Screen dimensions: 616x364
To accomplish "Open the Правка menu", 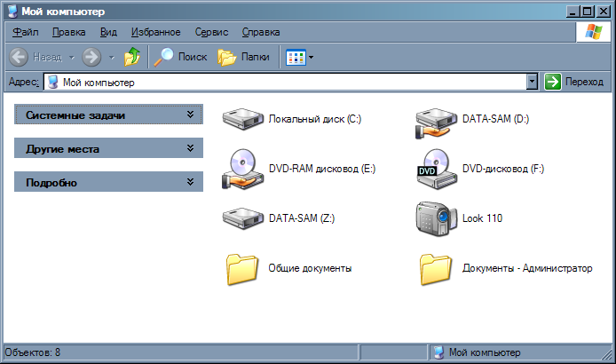I will (x=68, y=32).
